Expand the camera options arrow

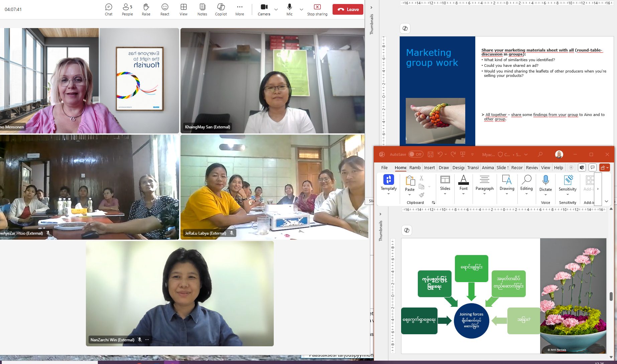coord(276,10)
